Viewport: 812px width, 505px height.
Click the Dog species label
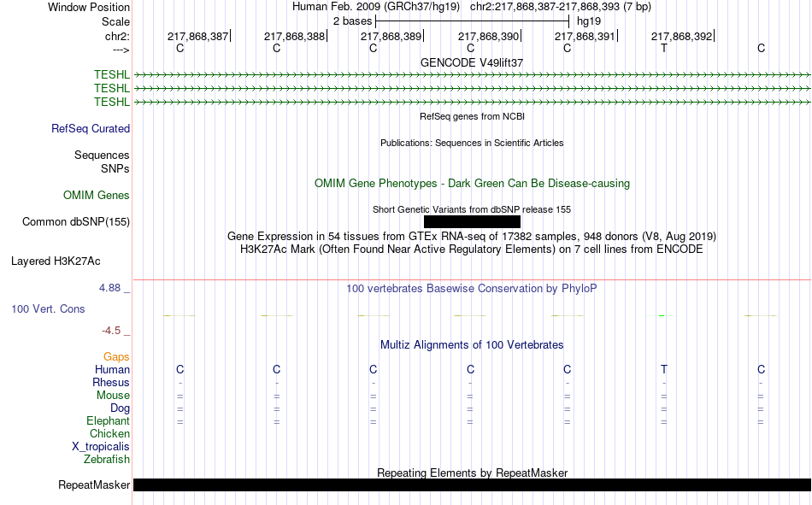[x=121, y=408]
